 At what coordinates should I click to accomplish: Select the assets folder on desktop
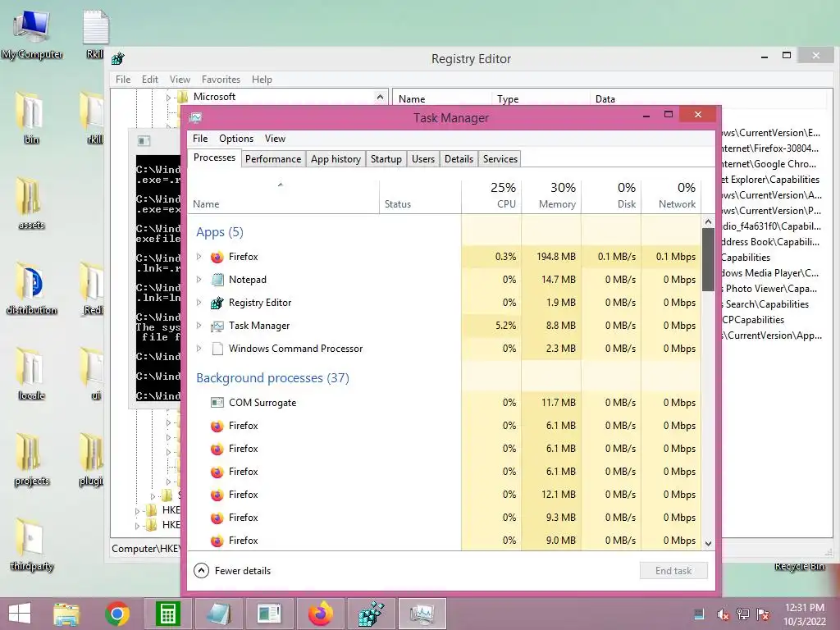pyautogui.click(x=31, y=203)
